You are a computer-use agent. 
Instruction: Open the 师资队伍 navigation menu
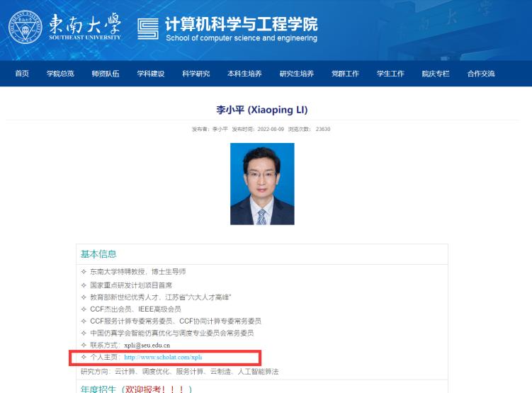[x=106, y=74]
